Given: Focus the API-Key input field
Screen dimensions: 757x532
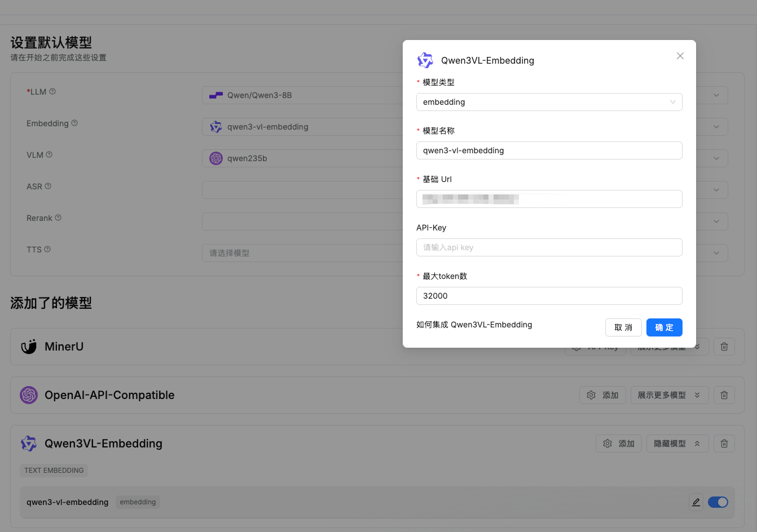Looking at the screenshot, I should pos(549,247).
